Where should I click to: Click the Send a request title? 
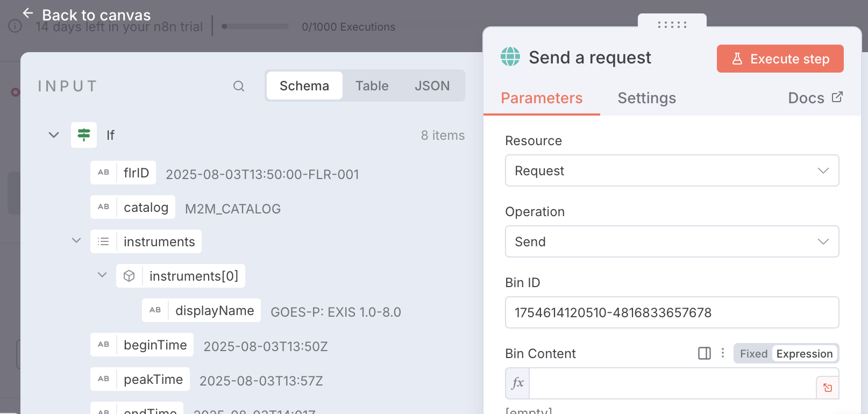tap(590, 58)
